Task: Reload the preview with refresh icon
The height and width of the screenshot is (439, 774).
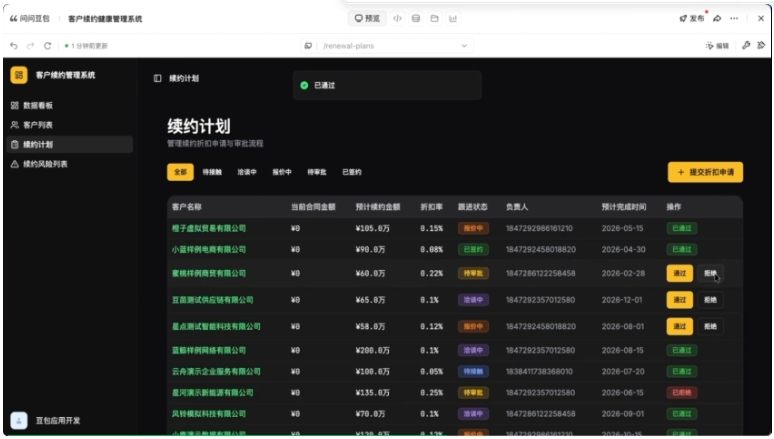Action: (47, 46)
